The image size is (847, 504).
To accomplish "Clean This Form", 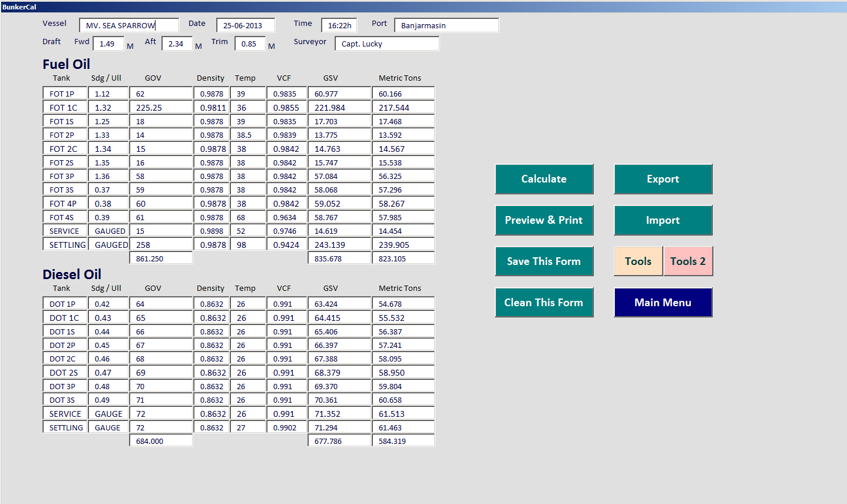I will click(x=544, y=303).
